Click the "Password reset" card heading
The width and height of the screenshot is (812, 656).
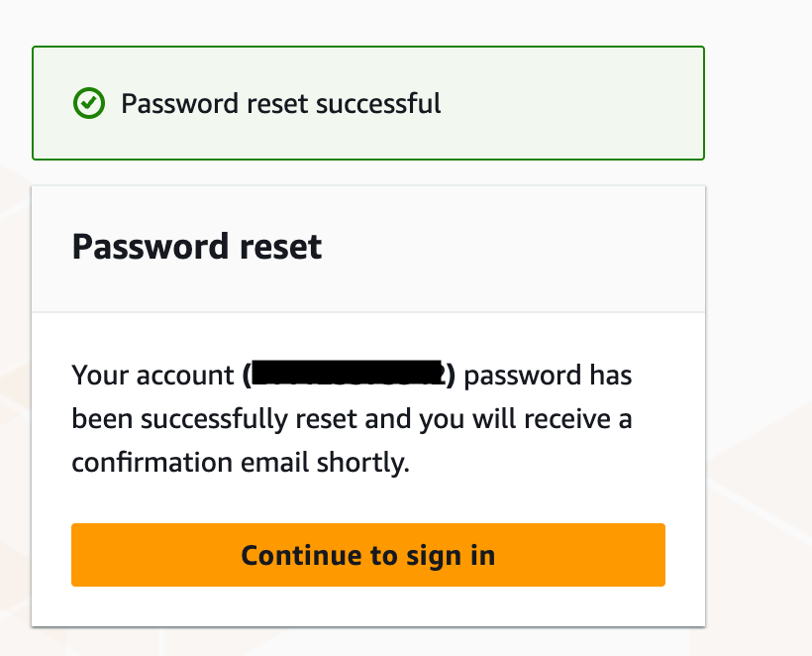197,247
